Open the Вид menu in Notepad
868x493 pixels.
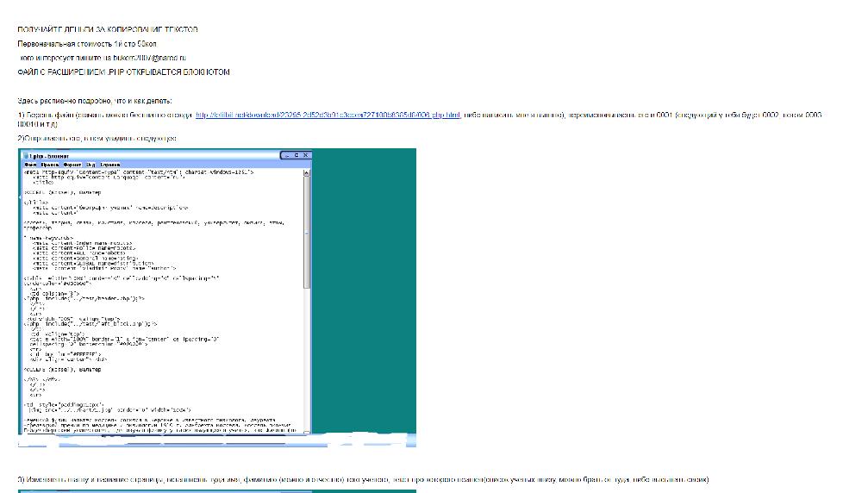pos(90,164)
